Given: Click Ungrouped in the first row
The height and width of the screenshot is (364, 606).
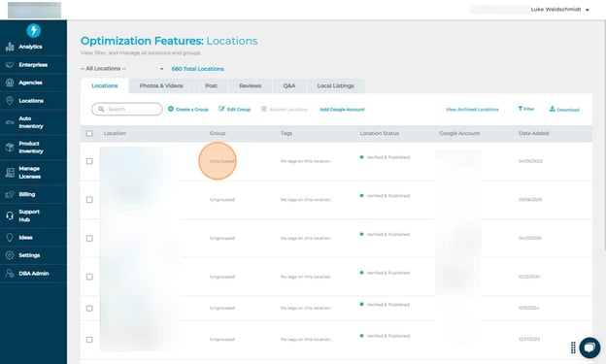Looking at the screenshot, I should point(222,161).
